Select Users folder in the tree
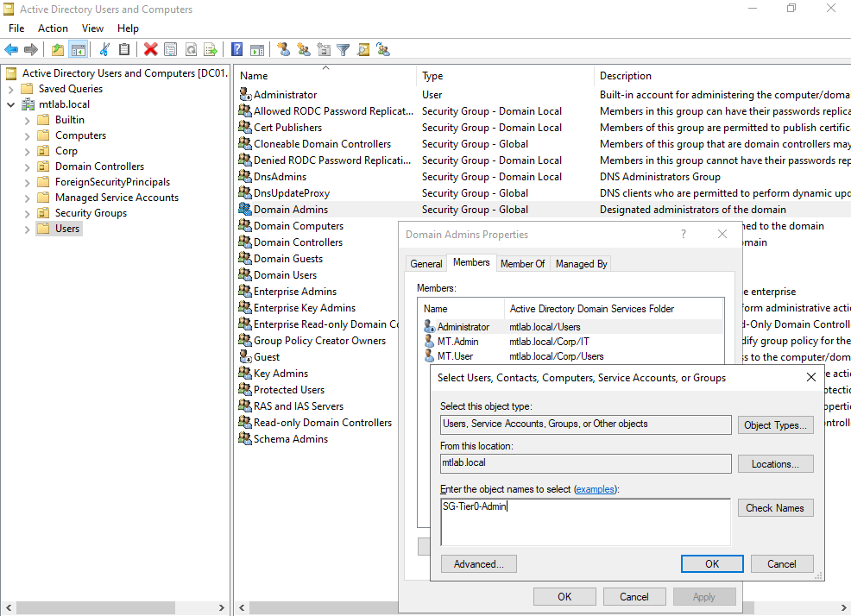Image resolution: width=851 pixels, height=616 pixels. [60, 229]
